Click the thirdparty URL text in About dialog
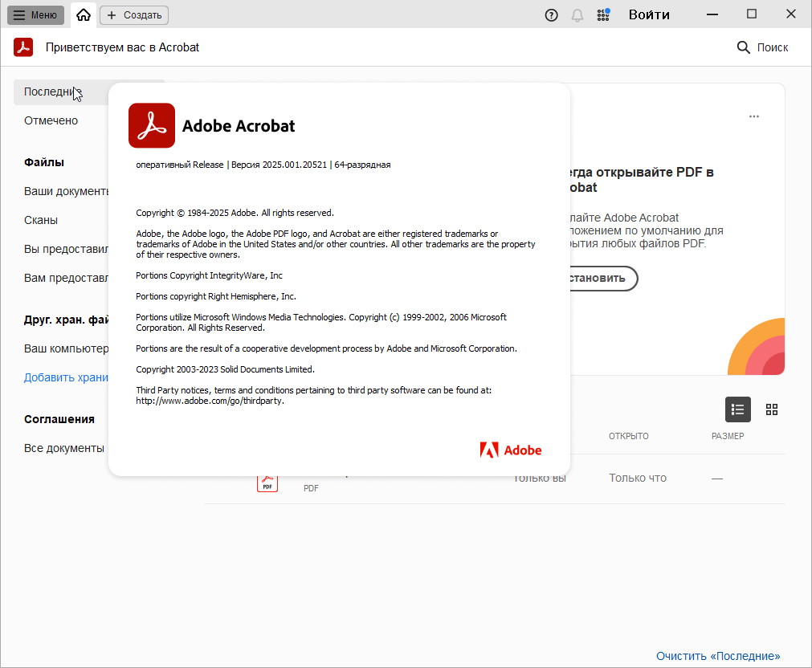 [x=210, y=401]
